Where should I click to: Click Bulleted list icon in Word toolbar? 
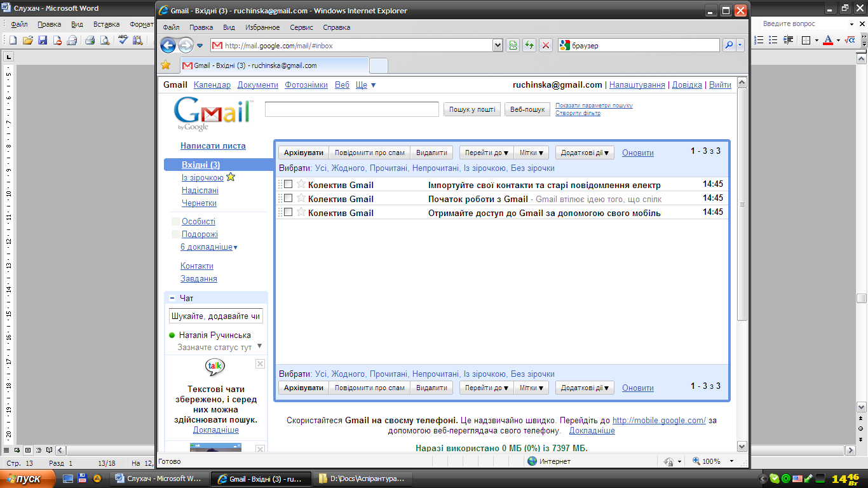coord(773,40)
